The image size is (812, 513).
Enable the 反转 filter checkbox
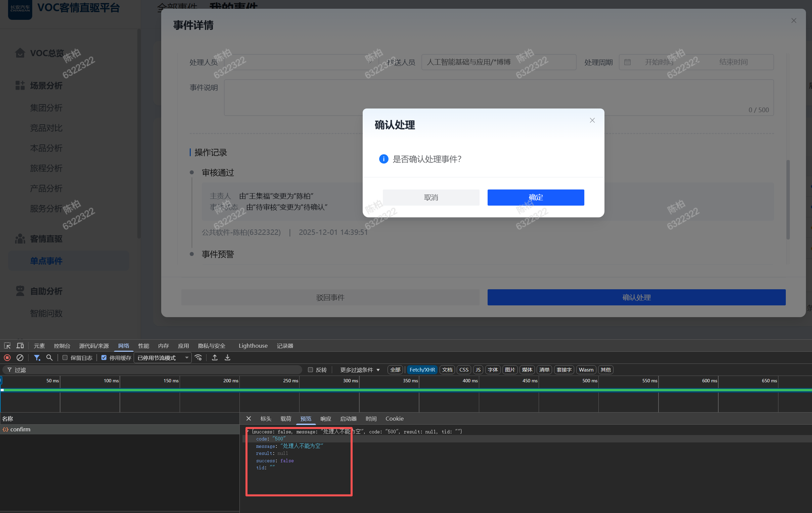[310, 370]
